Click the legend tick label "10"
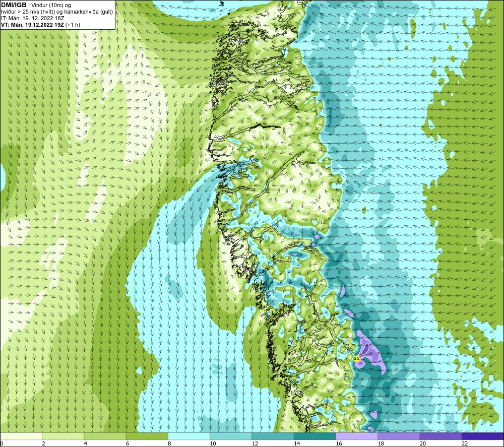The height and width of the screenshot is (447, 504). coord(213,443)
